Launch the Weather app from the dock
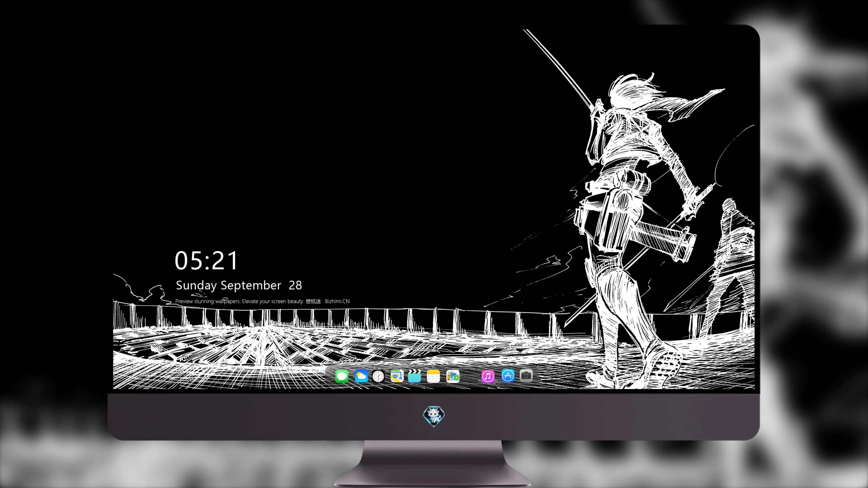868x488 pixels. 361,376
